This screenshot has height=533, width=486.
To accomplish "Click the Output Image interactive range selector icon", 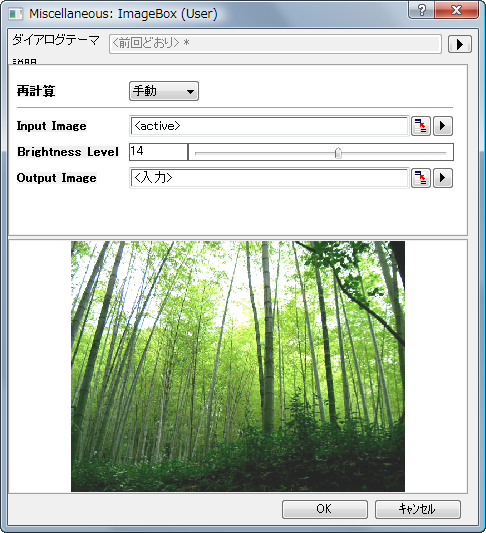I will point(421,178).
